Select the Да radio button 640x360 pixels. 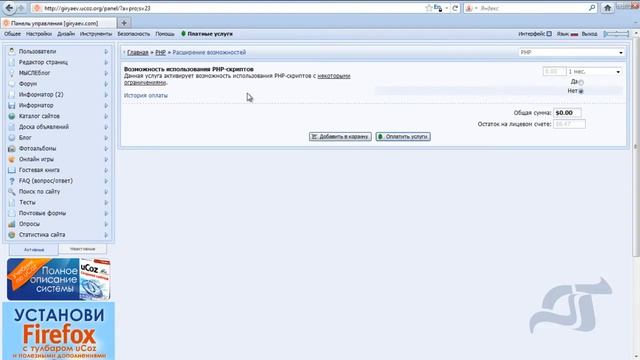tap(581, 82)
